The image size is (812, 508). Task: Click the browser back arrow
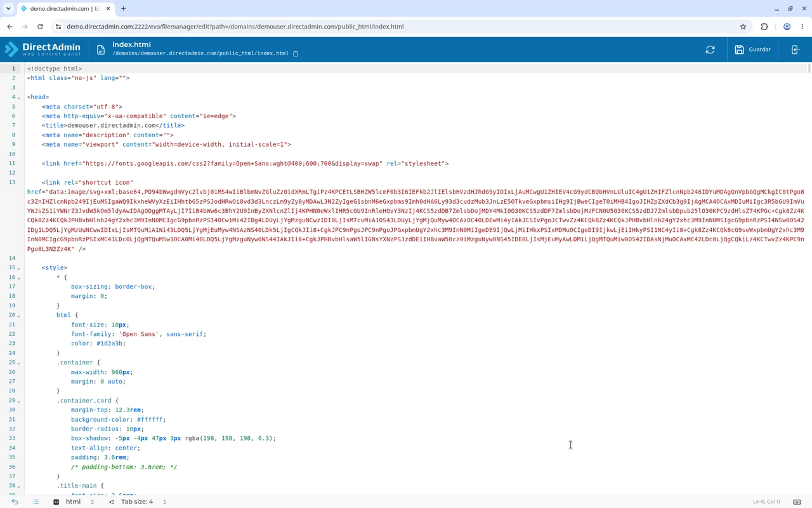click(x=10, y=27)
